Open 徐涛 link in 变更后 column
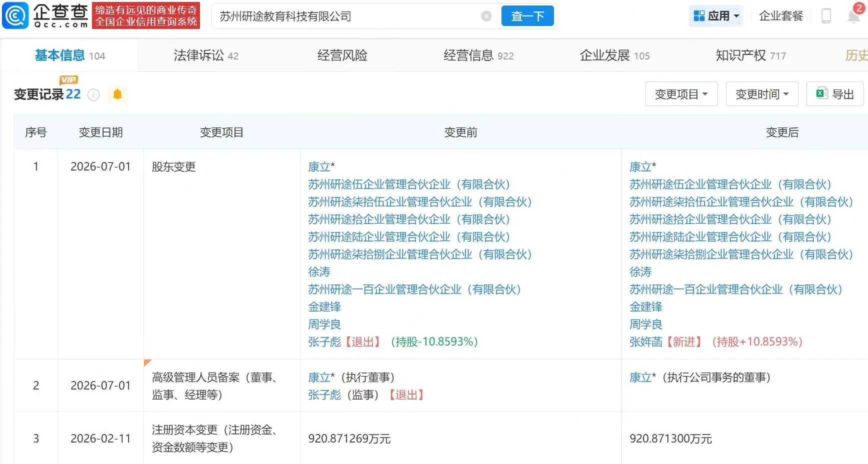The height and width of the screenshot is (464, 868). pyautogui.click(x=640, y=272)
